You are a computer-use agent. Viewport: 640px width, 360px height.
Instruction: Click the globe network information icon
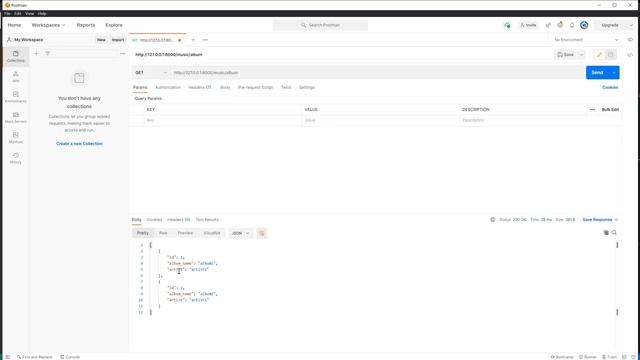(493, 220)
